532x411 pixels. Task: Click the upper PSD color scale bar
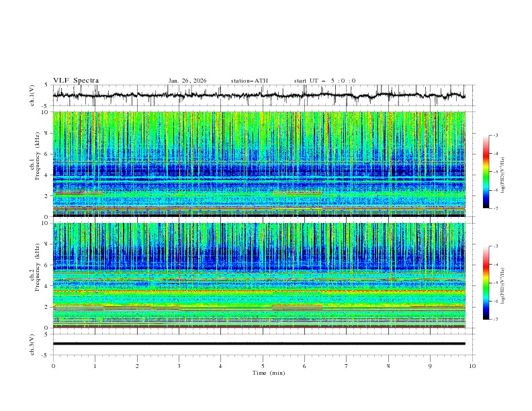pyautogui.click(x=486, y=172)
